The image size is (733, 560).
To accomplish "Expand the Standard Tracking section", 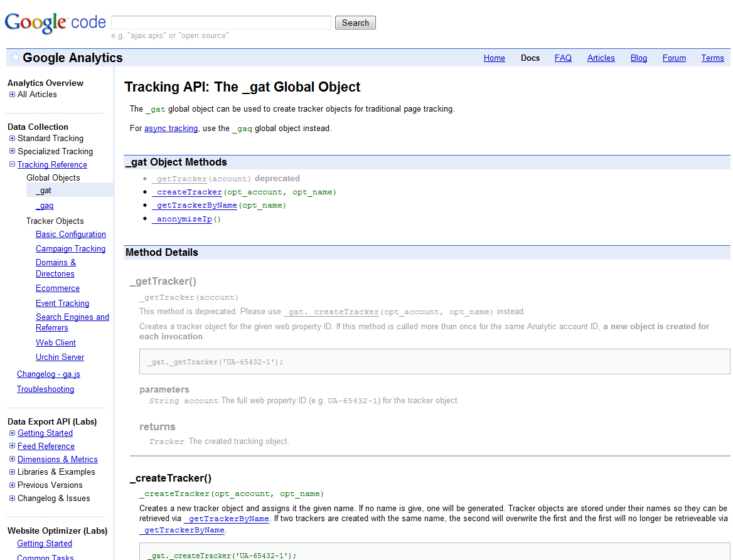I will pos(11,138).
